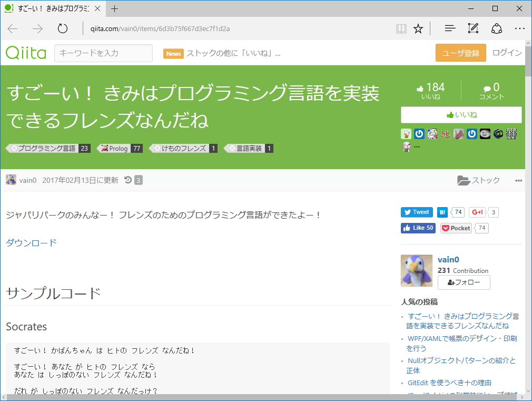
Task: Click the G+1 share icon
Action: point(477,212)
